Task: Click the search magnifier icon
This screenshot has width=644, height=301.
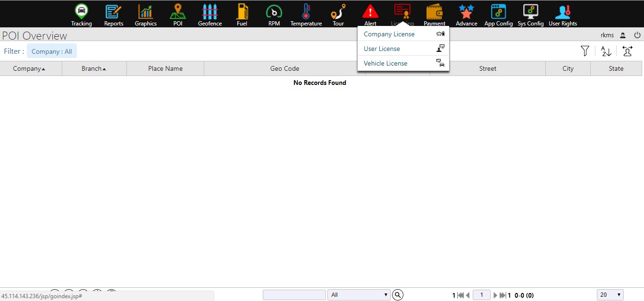Action: [398, 295]
